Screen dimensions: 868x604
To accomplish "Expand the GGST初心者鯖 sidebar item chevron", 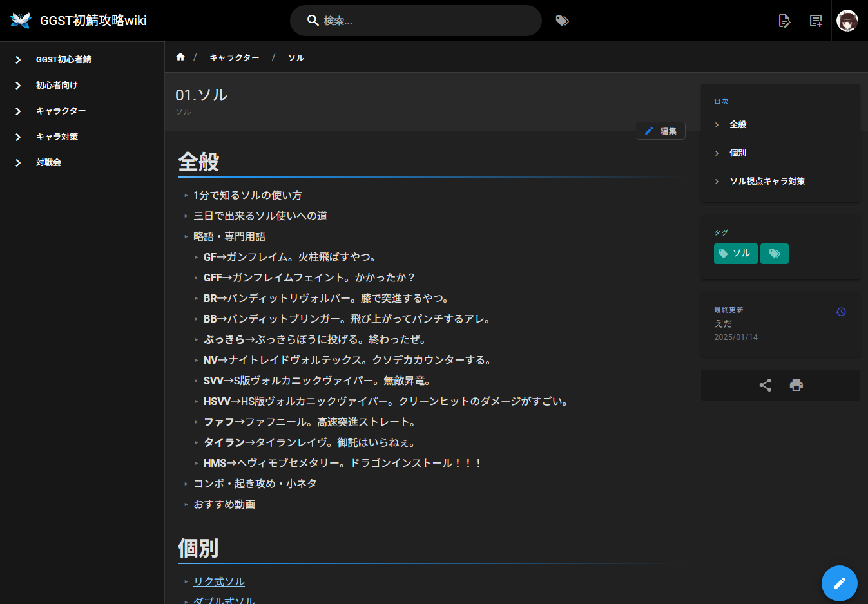I will pyautogui.click(x=18, y=59).
